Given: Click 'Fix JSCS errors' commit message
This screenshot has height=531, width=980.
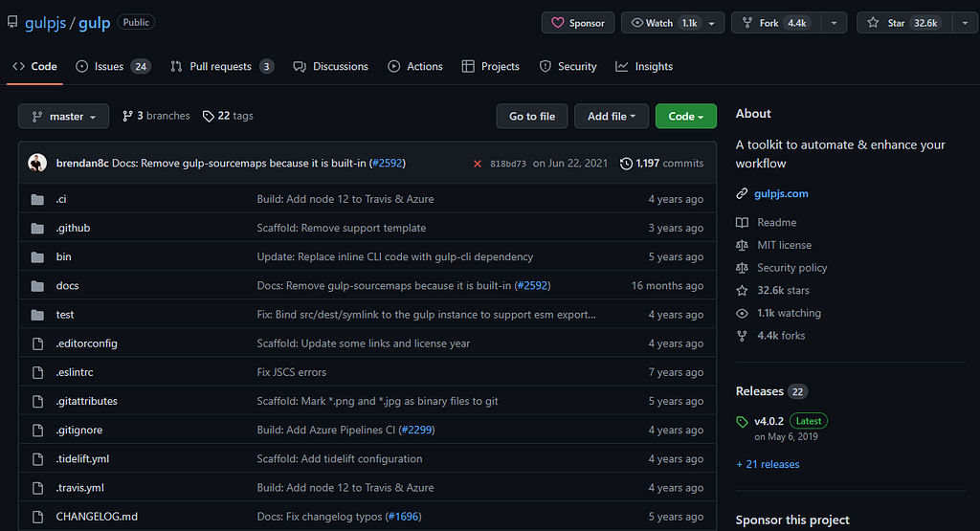Looking at the screenshot, I should (291, 372).
